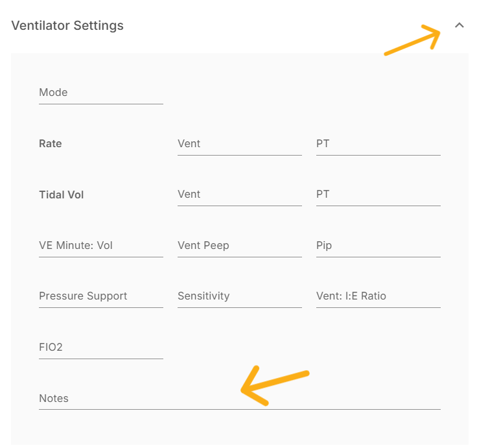The height and width of the screenshot is (448, 477).
Task: Click the Notes text field
Action: click(x=239, y=399)
